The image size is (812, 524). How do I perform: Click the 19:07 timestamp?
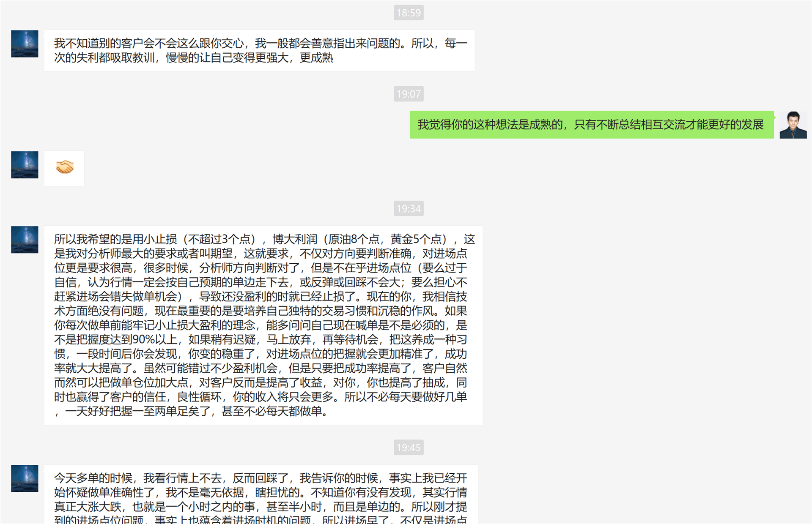coord(409,94)
